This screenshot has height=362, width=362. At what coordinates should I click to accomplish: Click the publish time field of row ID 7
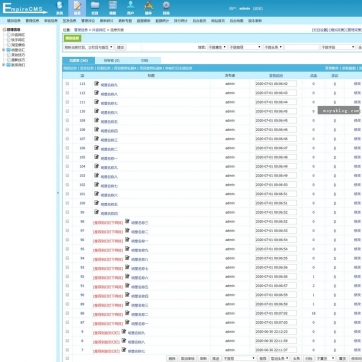[276, 350]
